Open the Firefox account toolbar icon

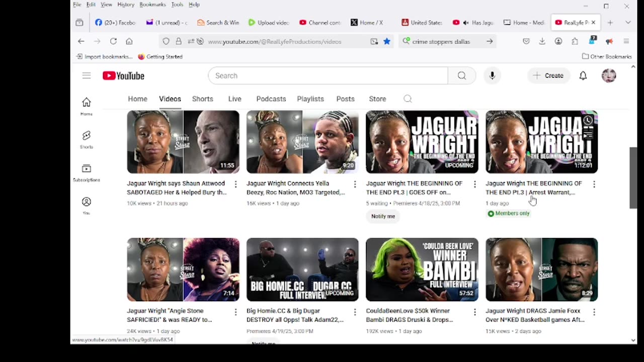coord(558,41)
